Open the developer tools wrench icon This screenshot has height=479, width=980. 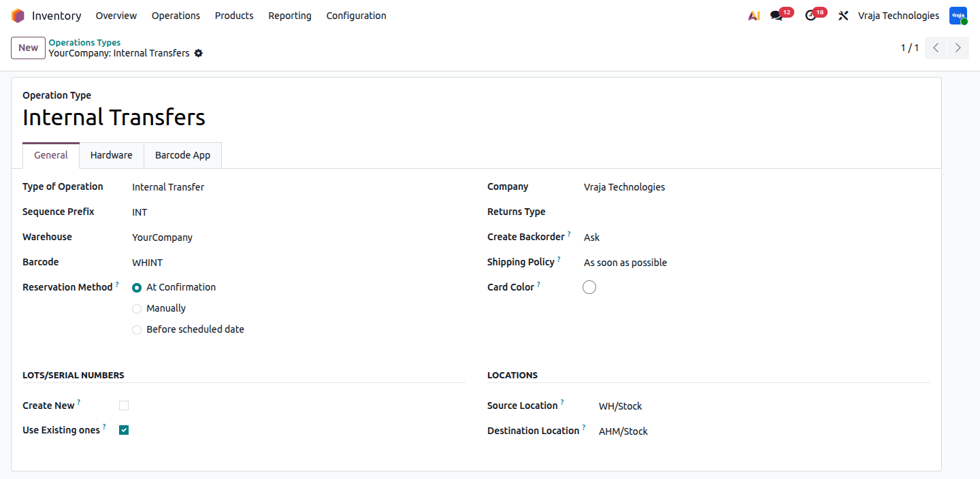(x=843, y=16)
